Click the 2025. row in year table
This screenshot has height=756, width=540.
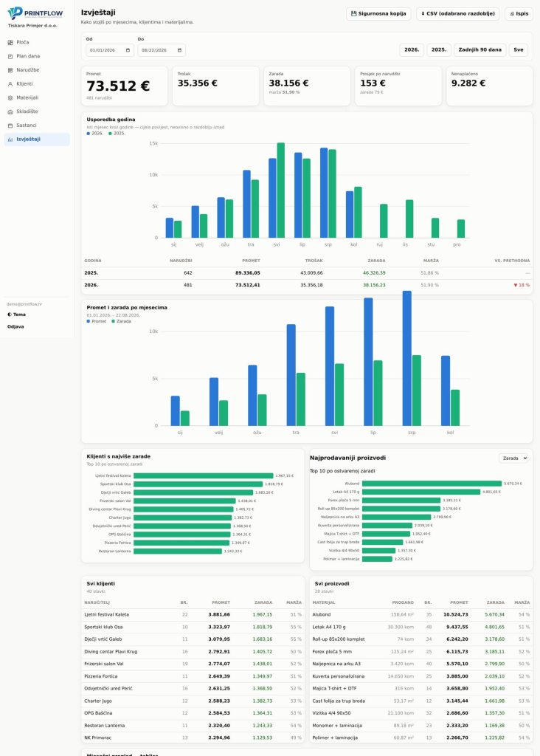[307, 273]
